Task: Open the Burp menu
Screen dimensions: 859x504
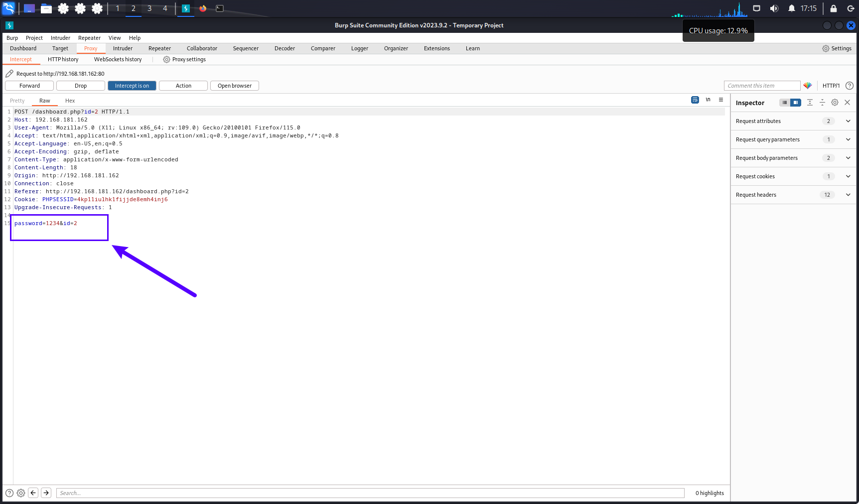Action: point(12,38)
